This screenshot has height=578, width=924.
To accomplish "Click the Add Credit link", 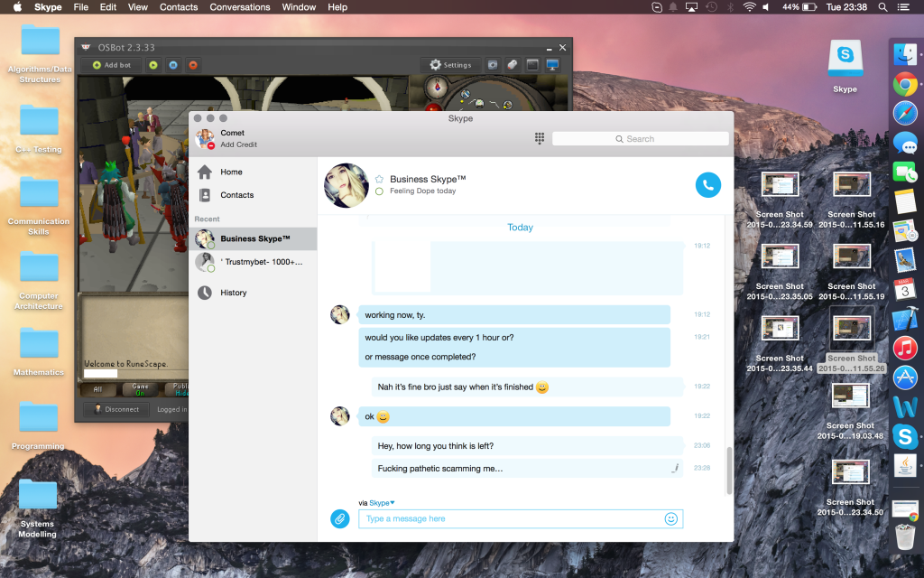I will click(238, 144).
